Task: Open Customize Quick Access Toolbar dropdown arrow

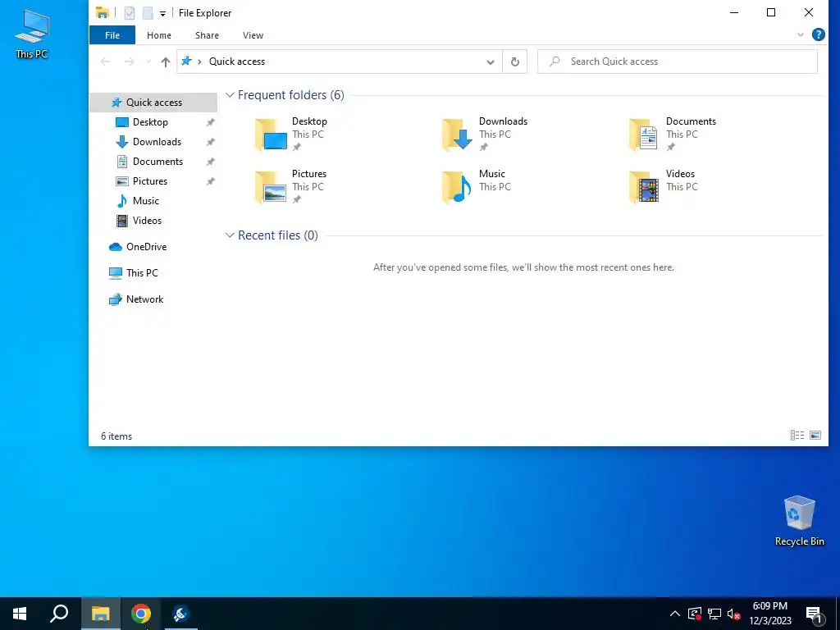Action: (162, 13)
